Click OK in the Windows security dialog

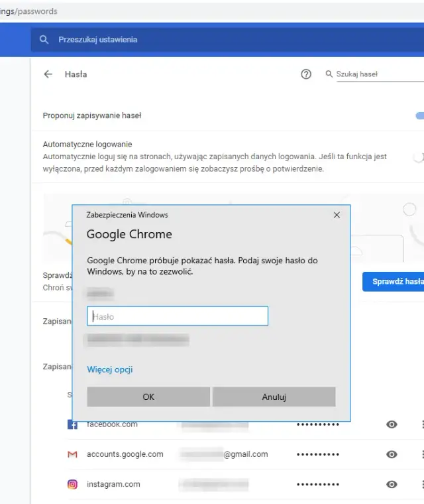tap(148, 397)
